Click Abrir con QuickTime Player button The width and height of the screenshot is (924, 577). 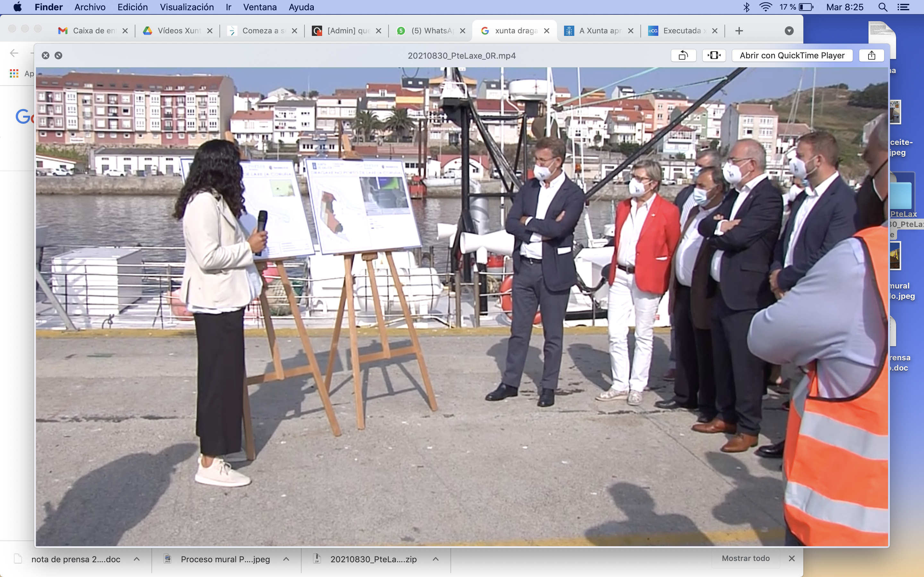pos(792,55)
